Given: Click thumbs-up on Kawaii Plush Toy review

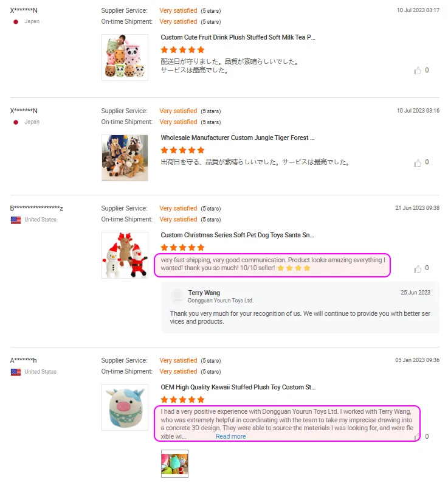Looking at the screenshot, I should [x=417, y=437].
